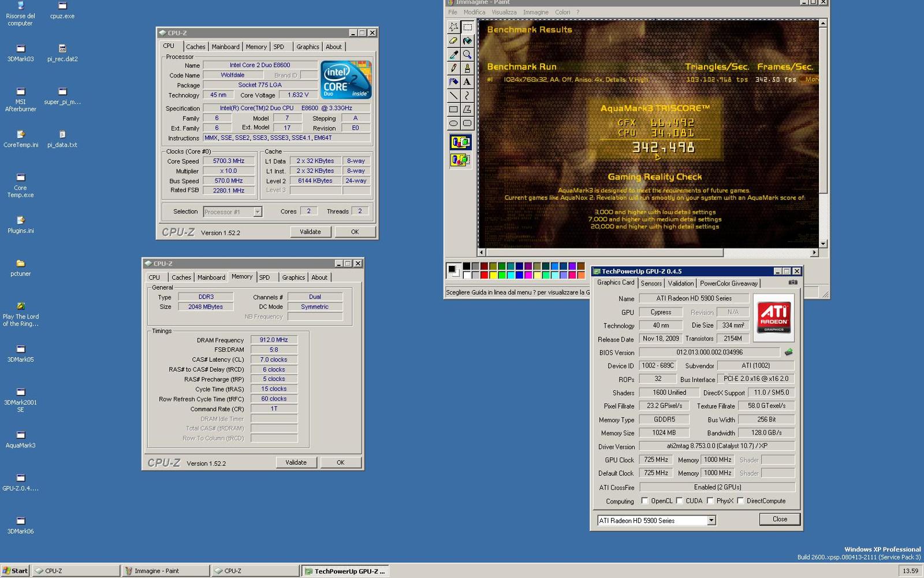Open the About tab in bottom CPU-Z
Screen dimensions: 924x578
(319, 277)
